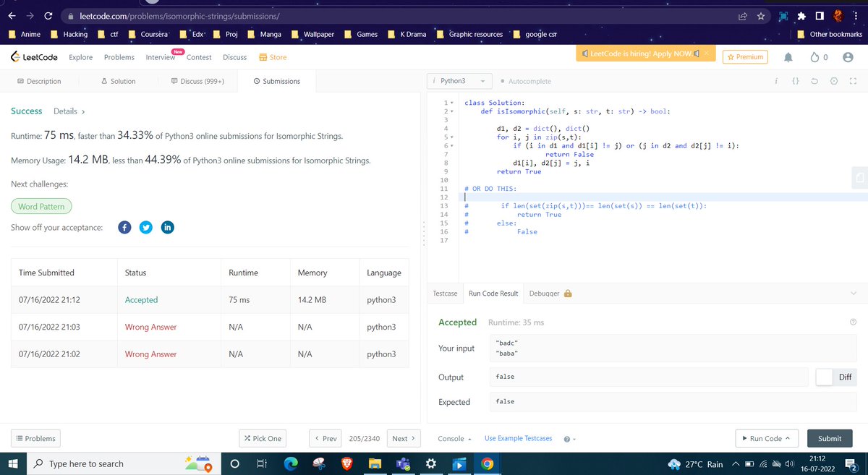Viewport: 868px width, 475px height.
Task: Open the Discuss (999+) tab
Action: (197, 81)
